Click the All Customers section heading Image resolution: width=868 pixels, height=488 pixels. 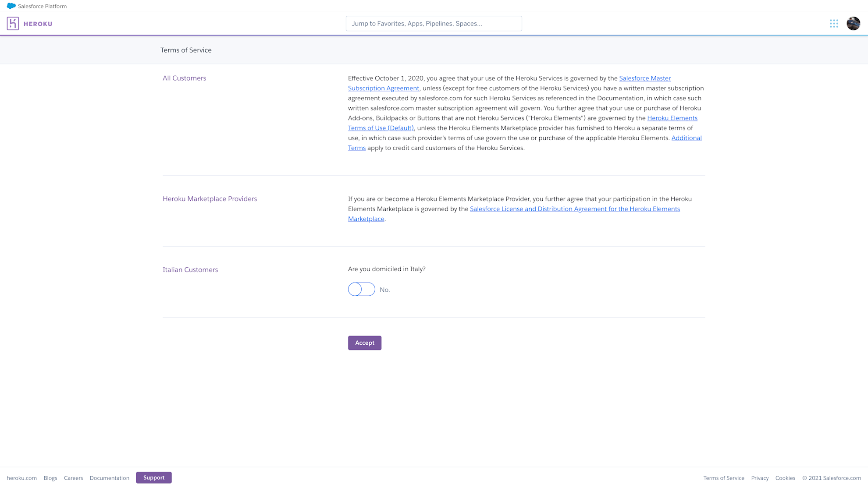(x=184, y=78)
